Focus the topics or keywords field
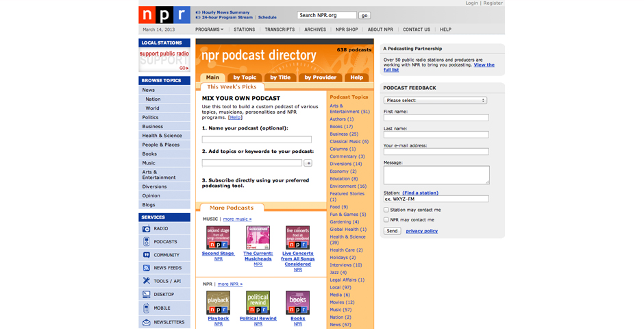 tap(251, 163)
